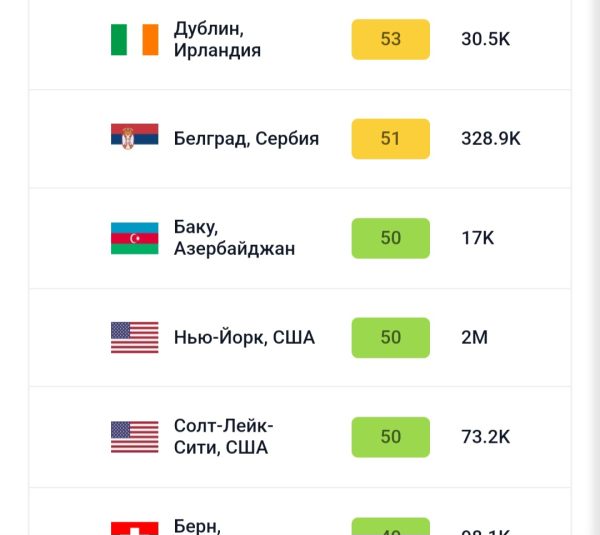600x535 pixels.
Task: Open the Дублин, Ирландия city link
Action: click(217, 40)
